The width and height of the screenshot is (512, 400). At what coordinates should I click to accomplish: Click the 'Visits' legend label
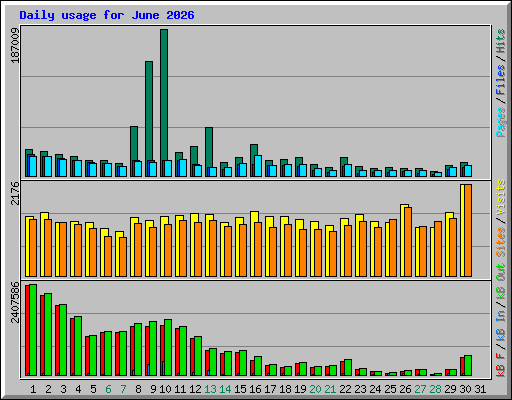[501, 197]
